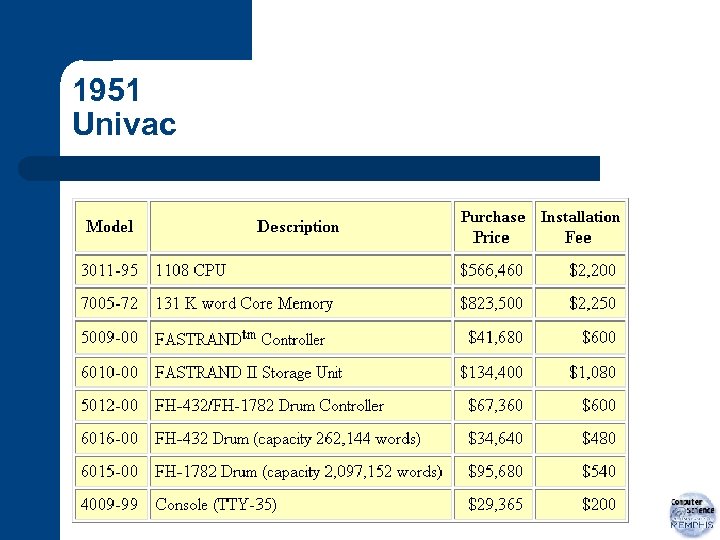Click the Computer Science Memphis logo
This screenshot has width=720, height=540.
point(692,514)
